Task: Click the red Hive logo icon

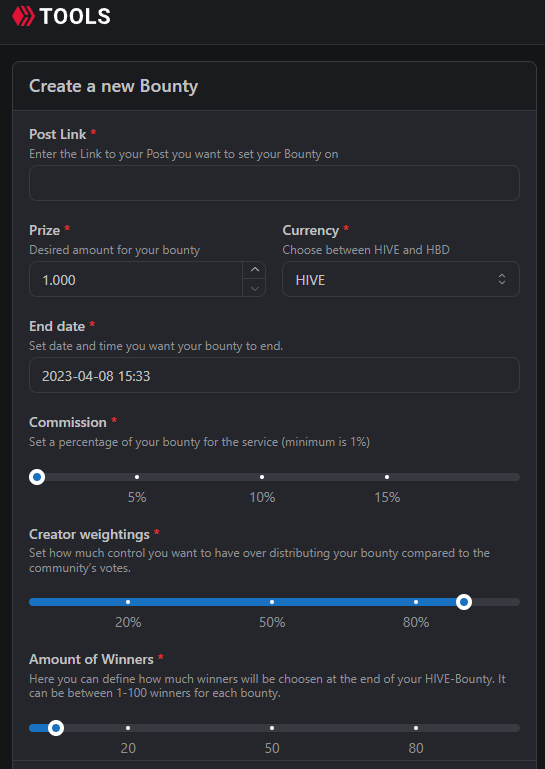Action: [x=23, y=17]
